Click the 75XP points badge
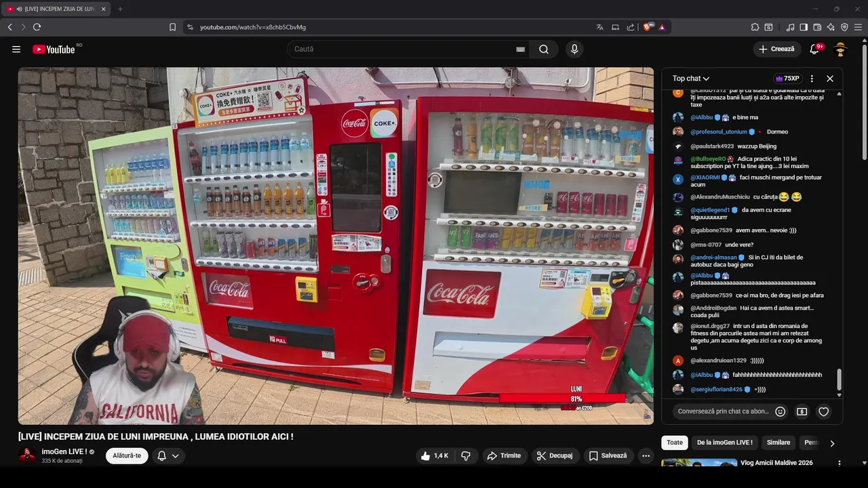This screenshot has height=488, width=868. pyautogui.click(x=788, y=79)
